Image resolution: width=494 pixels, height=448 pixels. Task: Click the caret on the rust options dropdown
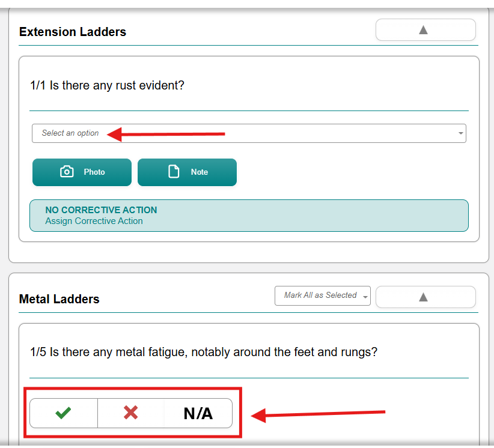(x=460, y=133)
